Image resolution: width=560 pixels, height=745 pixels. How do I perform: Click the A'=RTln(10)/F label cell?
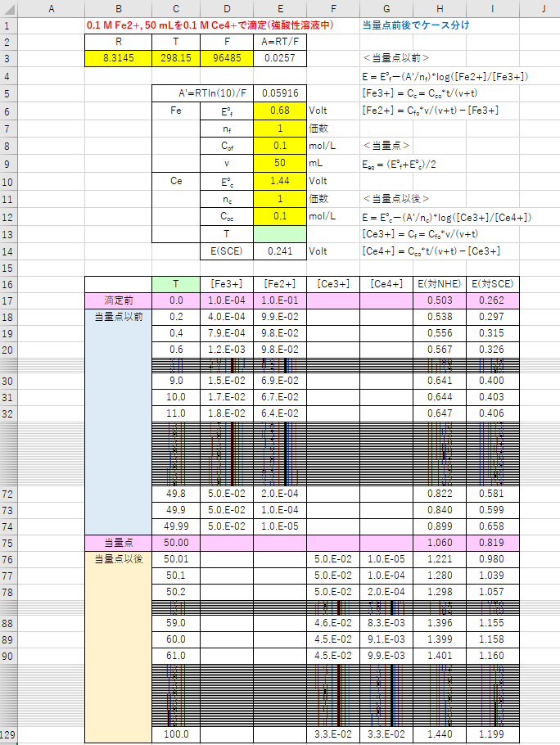(203, 93)
